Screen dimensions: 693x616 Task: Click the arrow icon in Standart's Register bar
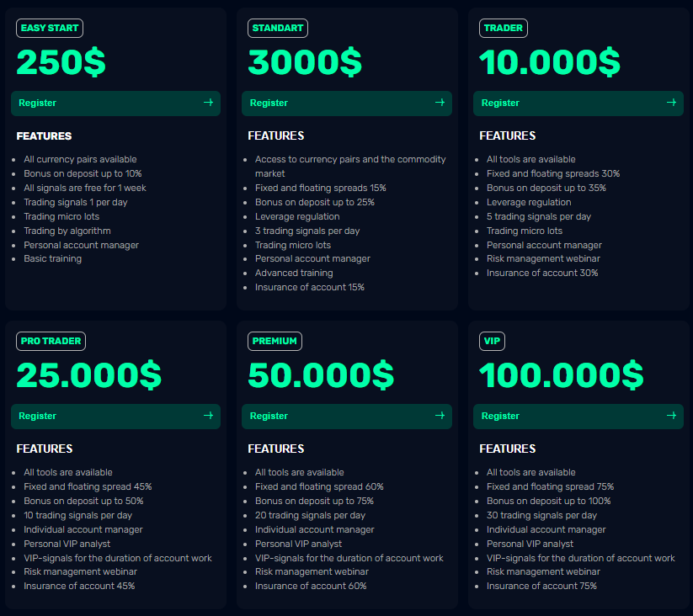(440, 103)
